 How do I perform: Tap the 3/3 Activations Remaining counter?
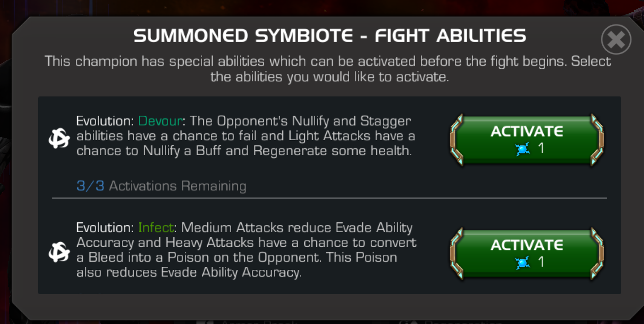pyautogui.click(x=161, y=186)
